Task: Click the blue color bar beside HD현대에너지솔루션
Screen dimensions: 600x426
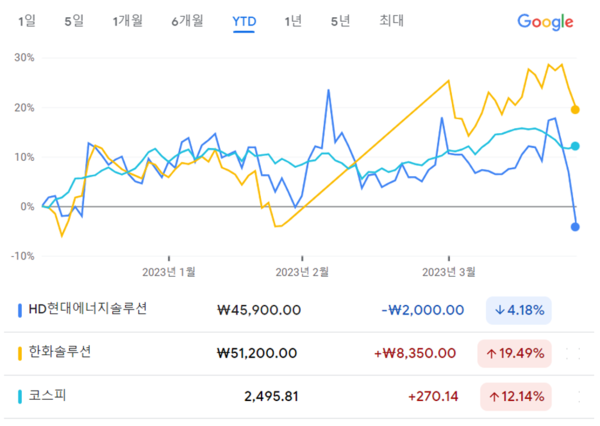Action: pyautogui.click(x=21, y=310)
